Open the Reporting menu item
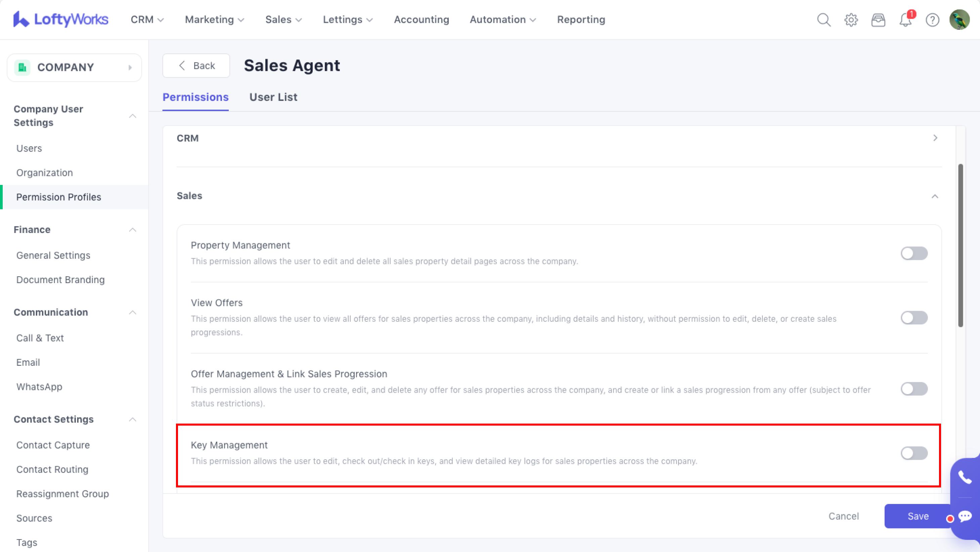Image resolution: width=980 pixels, height=552 pixels. pos(581,20)
